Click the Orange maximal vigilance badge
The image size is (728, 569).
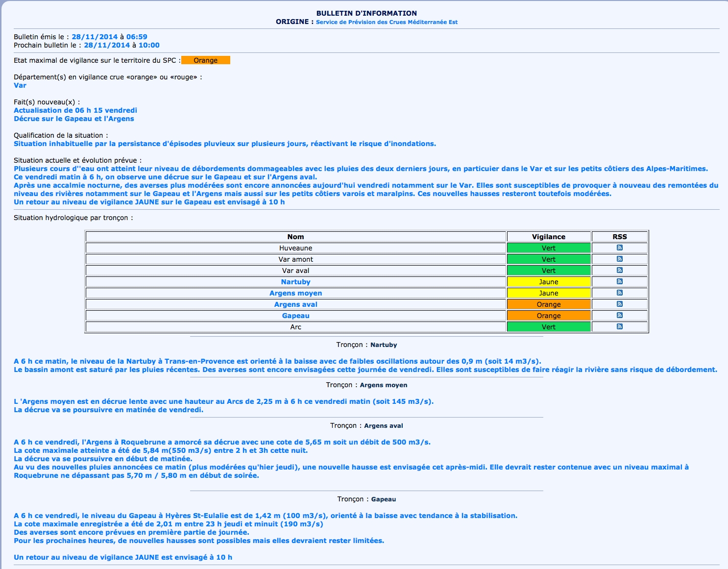click(206, 60)
